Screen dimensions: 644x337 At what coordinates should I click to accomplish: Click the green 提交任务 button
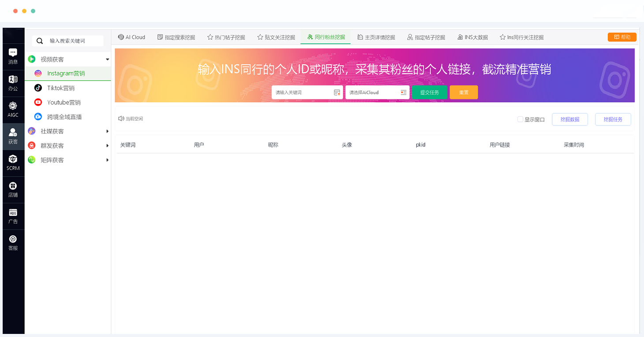[x=429, y=93]
